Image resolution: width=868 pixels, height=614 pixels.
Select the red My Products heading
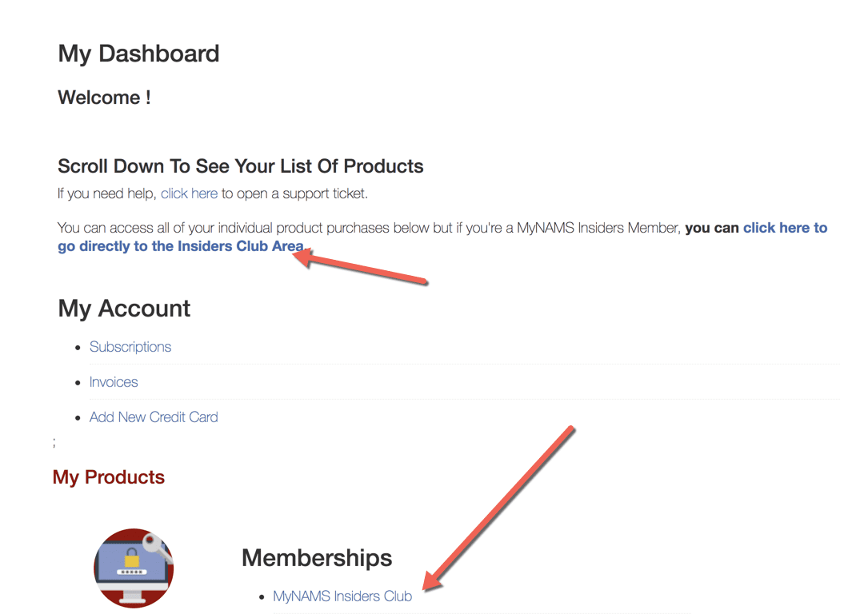(x=109, y=477)
